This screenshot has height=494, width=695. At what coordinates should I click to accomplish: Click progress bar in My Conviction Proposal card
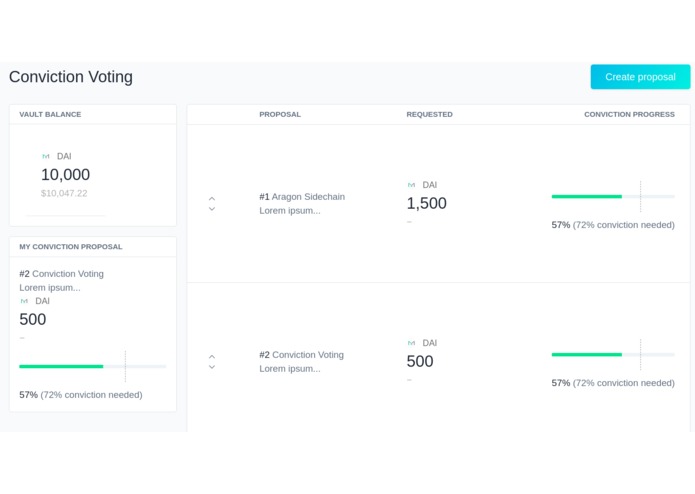(93, 366)
